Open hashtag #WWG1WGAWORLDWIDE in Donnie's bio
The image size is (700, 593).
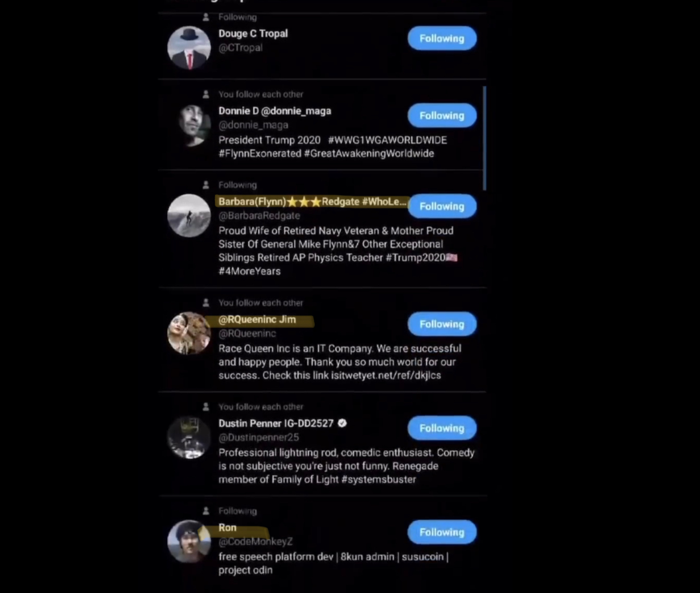pos(387,140)
